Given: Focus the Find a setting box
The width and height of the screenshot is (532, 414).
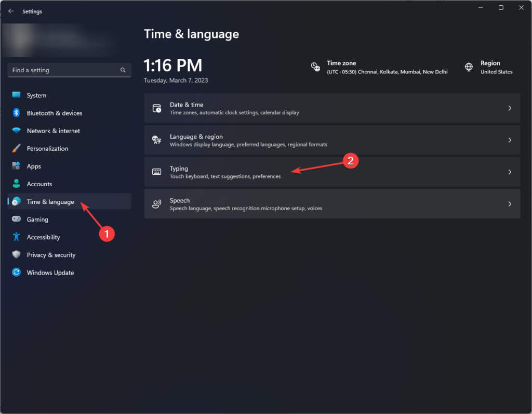Looking at the screenshot, I should (69, 70).
